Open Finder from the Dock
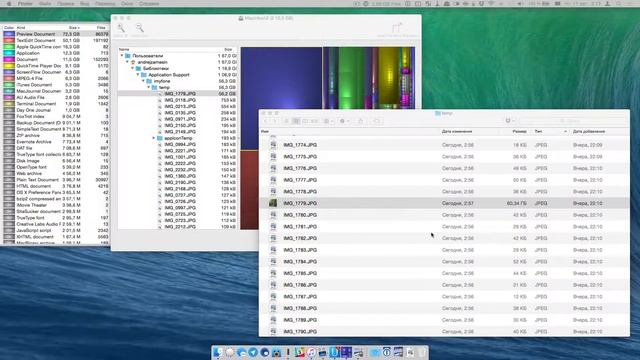 click(x=218, y=352)
